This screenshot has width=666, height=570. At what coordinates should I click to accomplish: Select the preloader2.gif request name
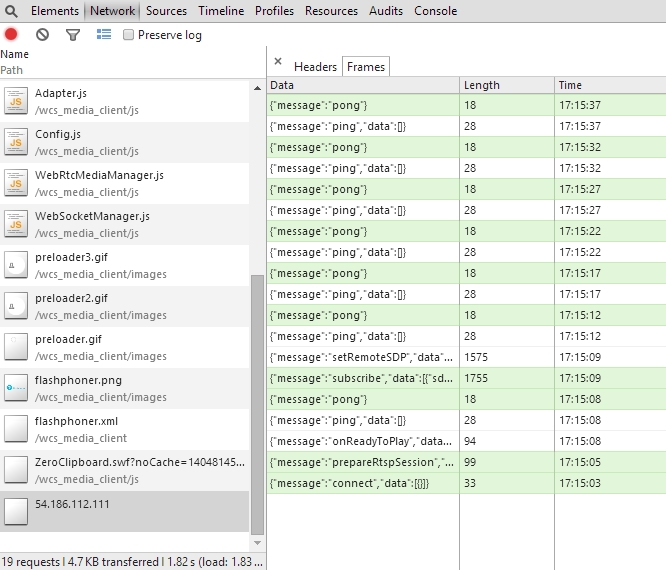click(71, 298)
